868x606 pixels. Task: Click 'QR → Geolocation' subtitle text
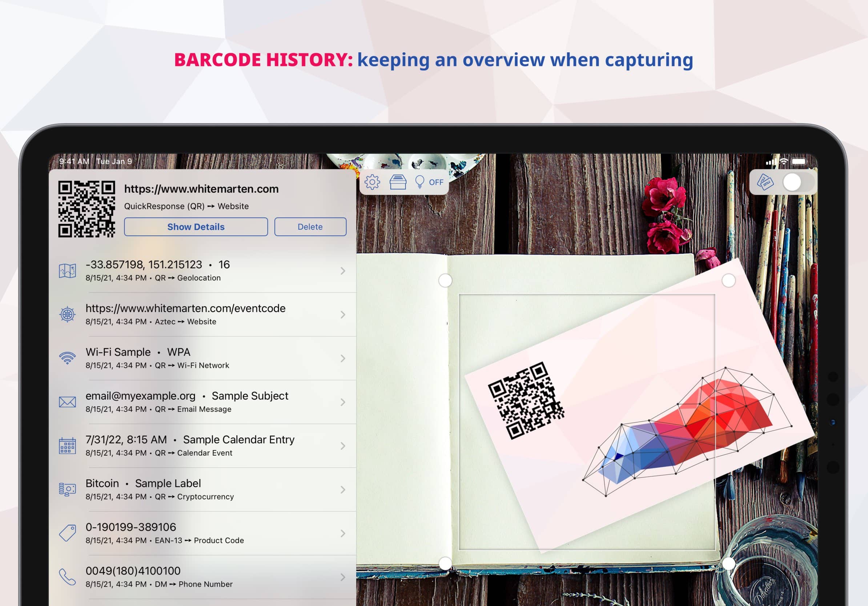[x=188, y=278]
